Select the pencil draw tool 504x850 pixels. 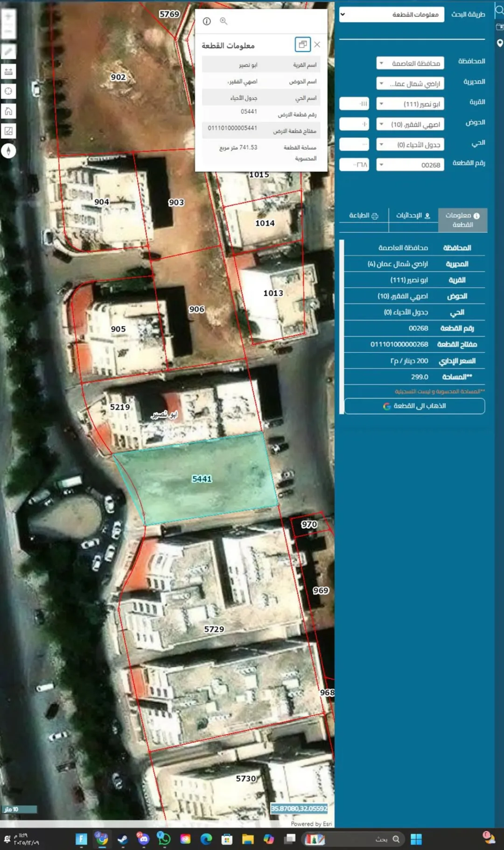[8, 51]
